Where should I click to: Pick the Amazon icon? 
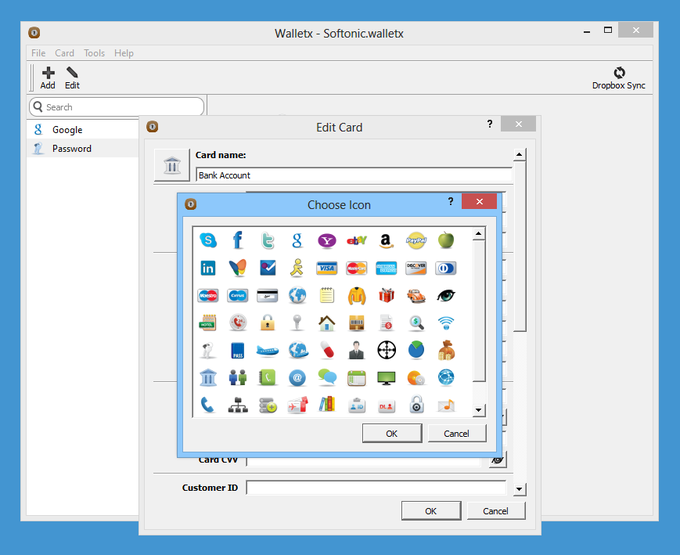386,240
